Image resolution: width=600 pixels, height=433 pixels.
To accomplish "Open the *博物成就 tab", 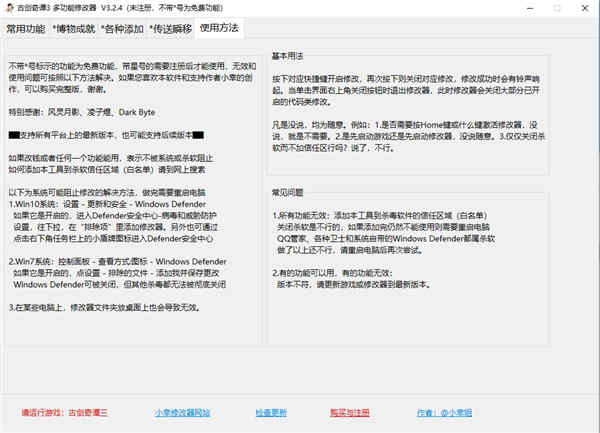I will point(73,29).
